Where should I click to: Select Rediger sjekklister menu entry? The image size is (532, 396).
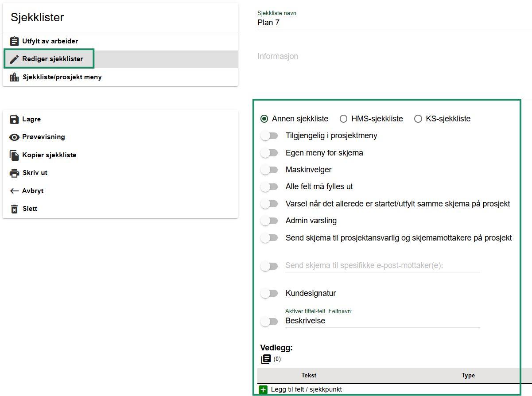52,59
